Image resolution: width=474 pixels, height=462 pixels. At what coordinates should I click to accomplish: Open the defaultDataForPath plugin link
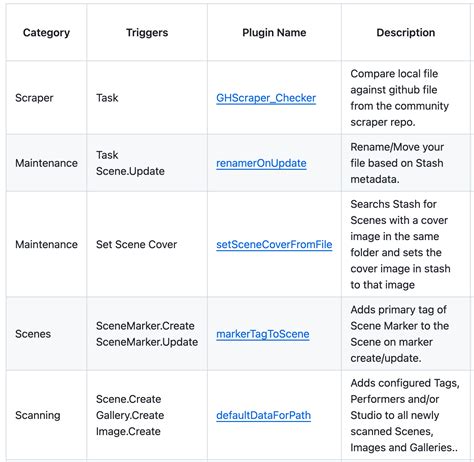click(263, 415)
